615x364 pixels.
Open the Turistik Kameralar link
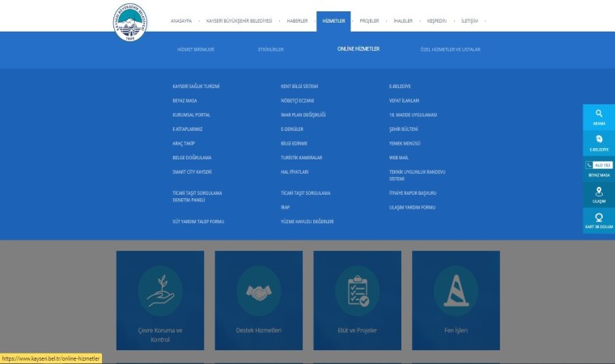301,157
